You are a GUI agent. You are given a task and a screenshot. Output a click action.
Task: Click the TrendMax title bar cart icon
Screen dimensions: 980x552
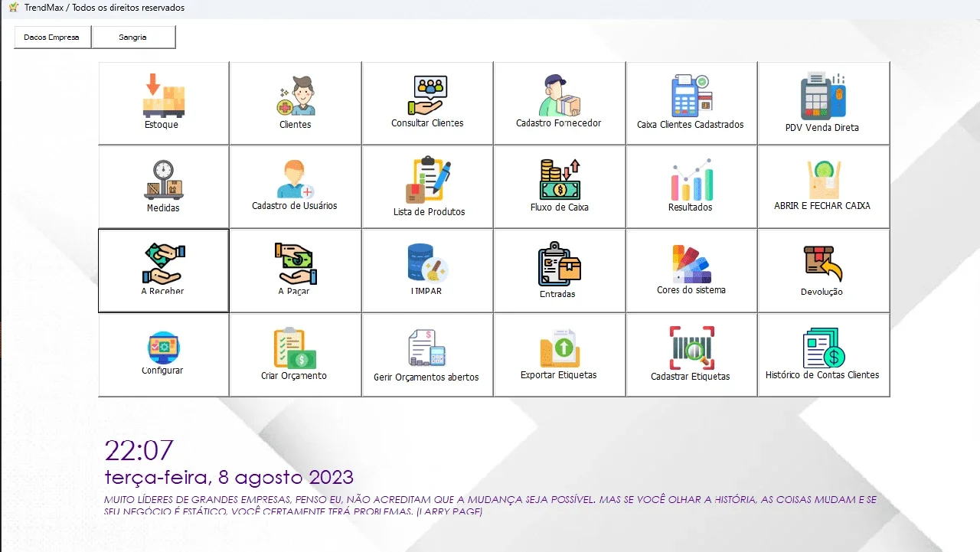pyautogui.click(x=13, y=8)
